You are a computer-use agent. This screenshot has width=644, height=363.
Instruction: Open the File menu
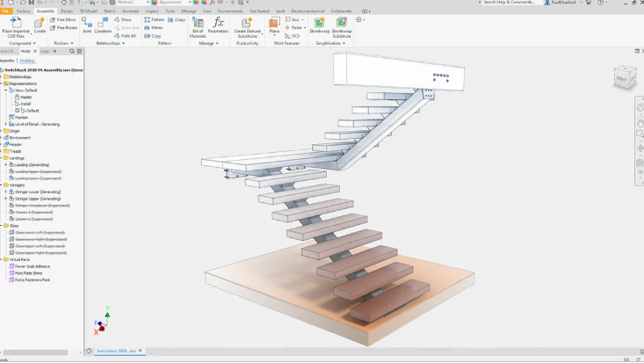tap(6, 11)
